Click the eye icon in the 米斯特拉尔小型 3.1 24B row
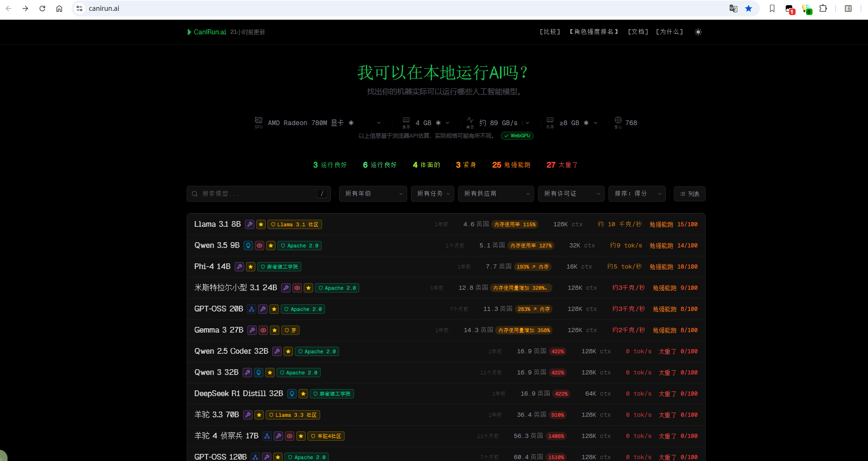This screenshot has width=868, height=461. pyautogui.click(x=297, y=288)
